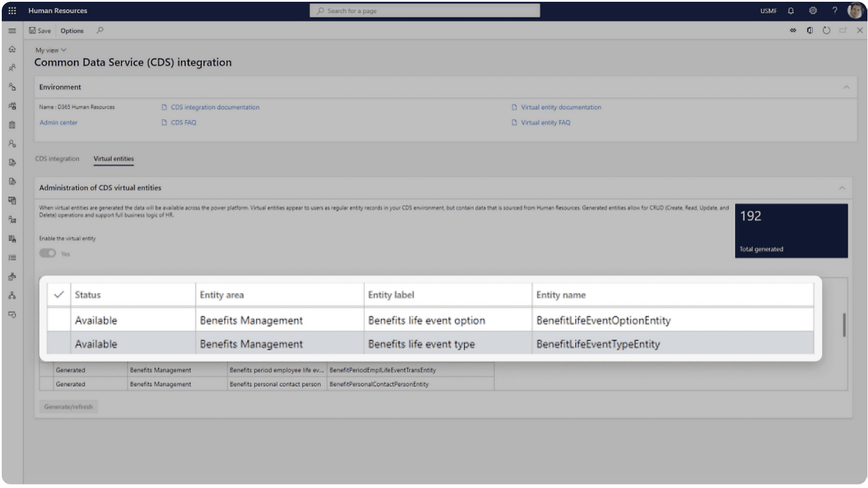Click the personalize diamond icon in the top-right toolbar

point(793,31)
